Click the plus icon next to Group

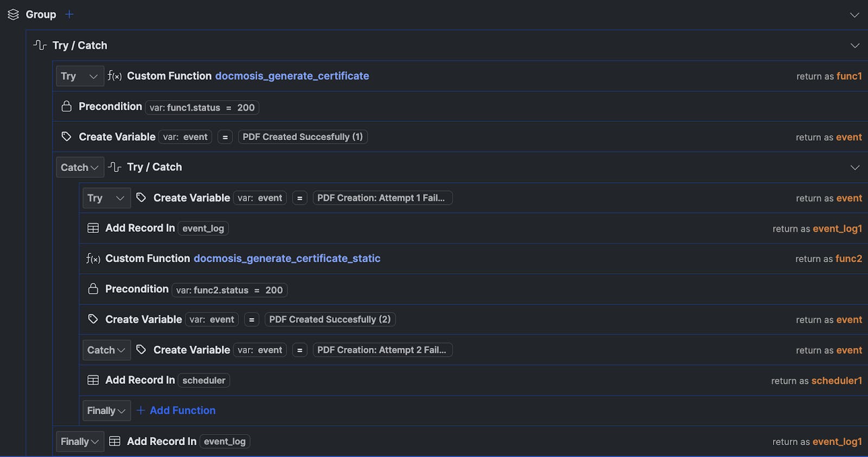click(69, 15)
